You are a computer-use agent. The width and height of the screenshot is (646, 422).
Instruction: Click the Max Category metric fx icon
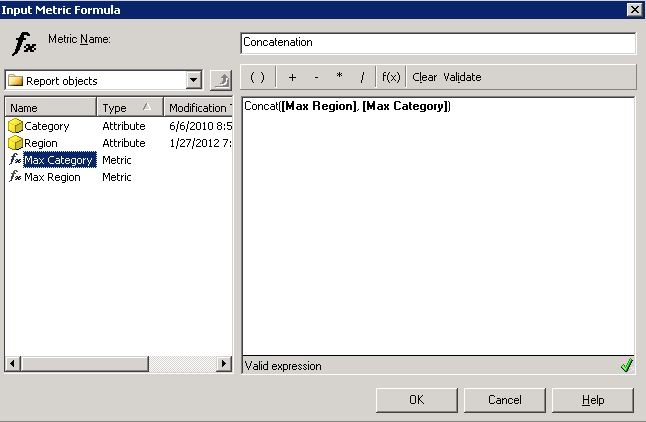tap(15, 160)
